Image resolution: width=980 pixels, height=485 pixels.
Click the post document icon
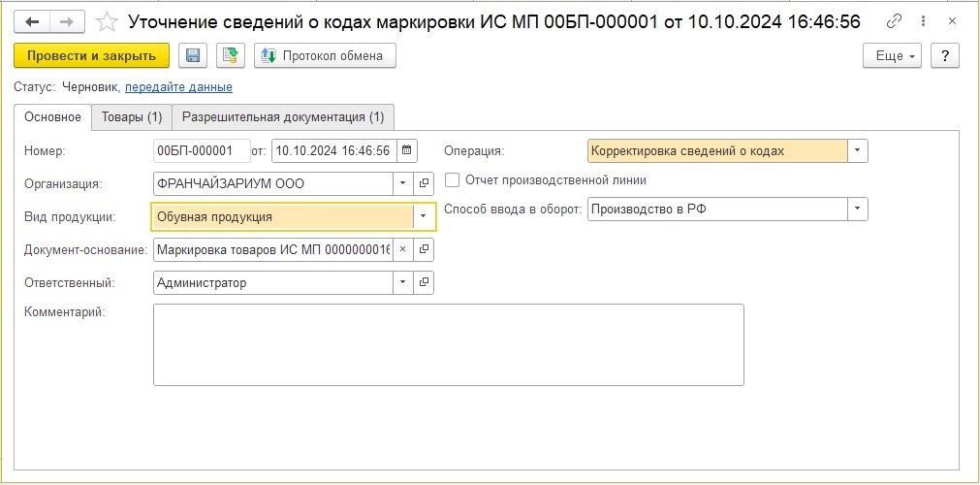230,56
